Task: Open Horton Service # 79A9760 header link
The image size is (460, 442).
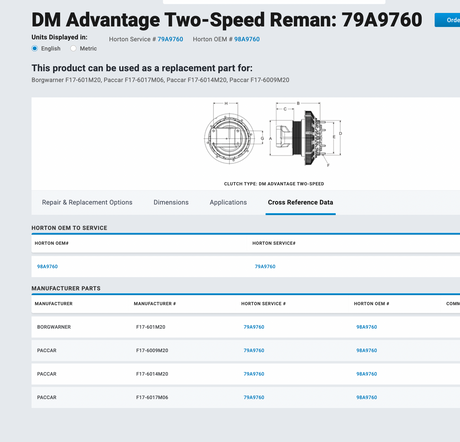Action: pyautogui.click(x=170, y=39)
